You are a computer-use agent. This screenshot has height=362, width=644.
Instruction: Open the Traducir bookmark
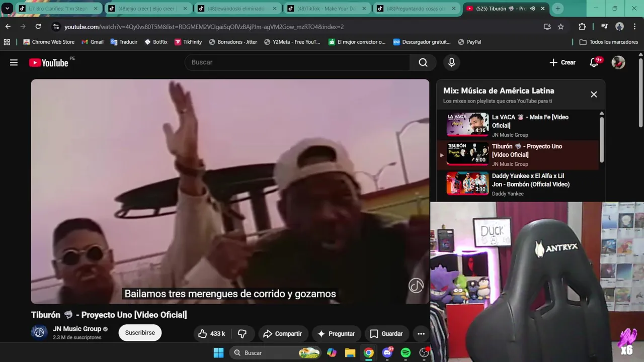124,42
